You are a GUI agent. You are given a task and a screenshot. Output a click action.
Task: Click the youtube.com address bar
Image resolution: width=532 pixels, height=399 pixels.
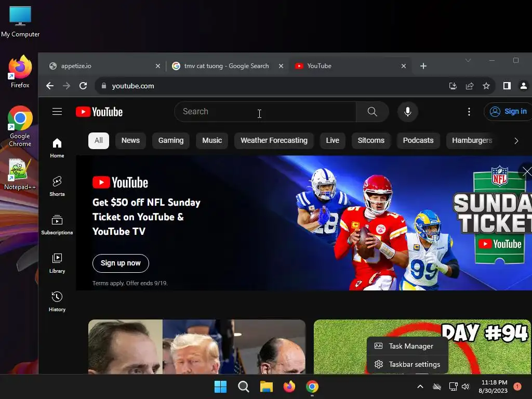click(271, 86)
